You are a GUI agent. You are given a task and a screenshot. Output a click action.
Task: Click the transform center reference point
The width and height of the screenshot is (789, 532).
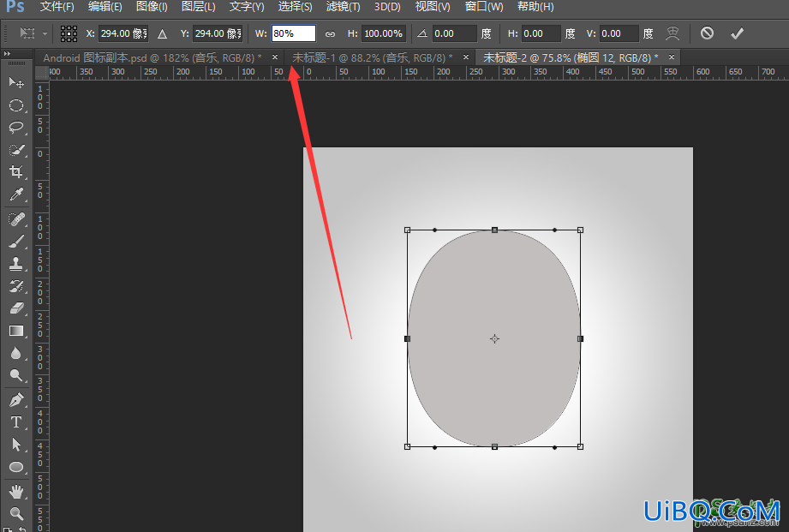coord(494,338)
